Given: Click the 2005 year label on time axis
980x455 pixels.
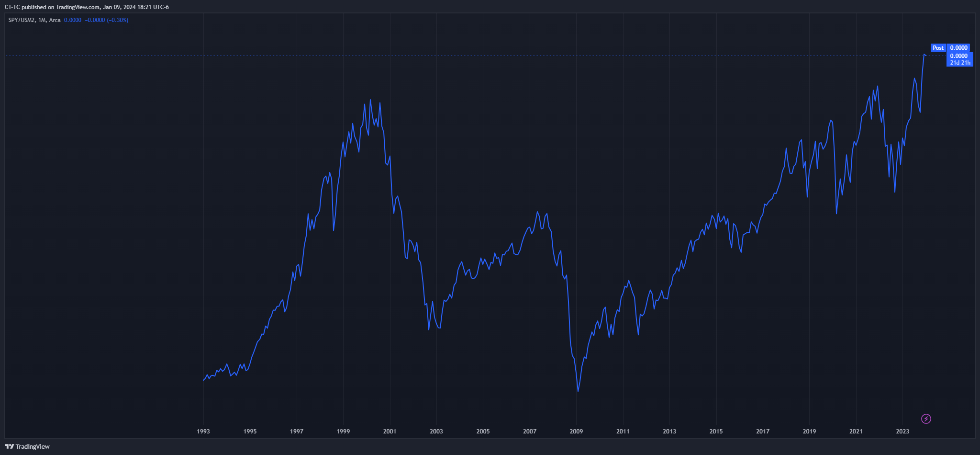Looking at the screenshot, I should [x=483, y=432].
